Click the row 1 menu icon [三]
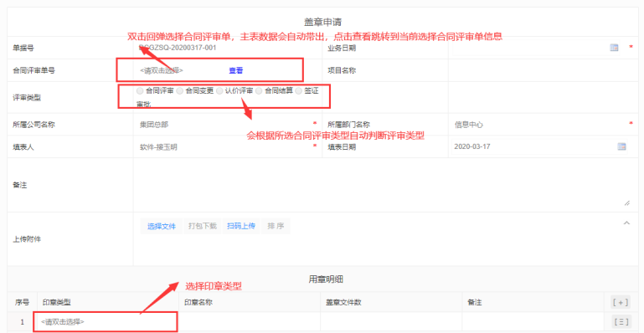Screen dimensions: 644x333 [621, 322]
